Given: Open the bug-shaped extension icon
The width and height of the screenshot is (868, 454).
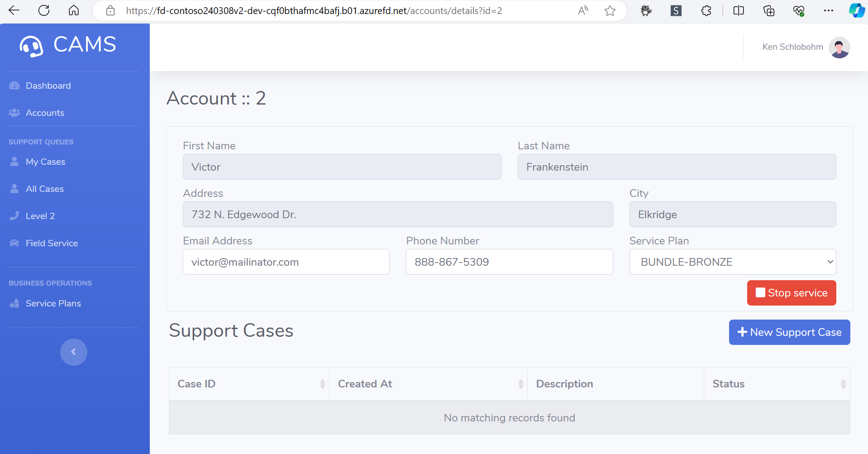Looking at the screenshot, I should click(646, 11).
